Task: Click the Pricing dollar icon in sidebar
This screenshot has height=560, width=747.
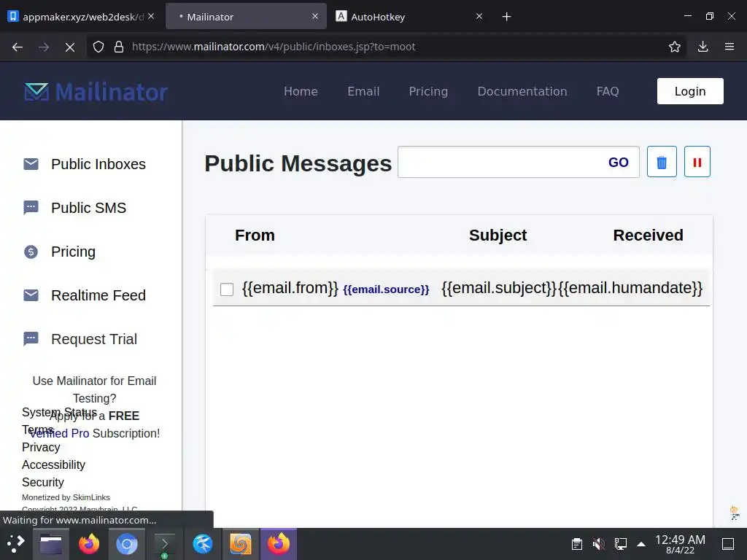Action: click(x=31, y=252)
